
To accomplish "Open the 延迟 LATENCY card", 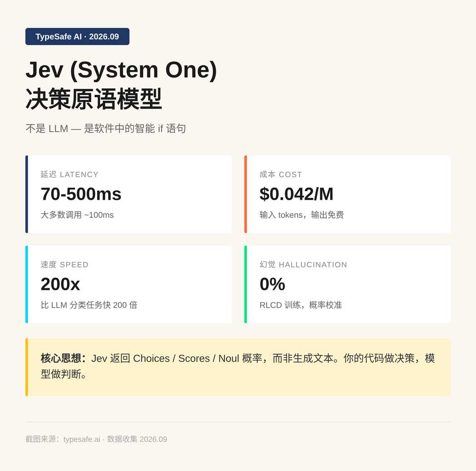I will pyautogui.click(x=128, y=194).
